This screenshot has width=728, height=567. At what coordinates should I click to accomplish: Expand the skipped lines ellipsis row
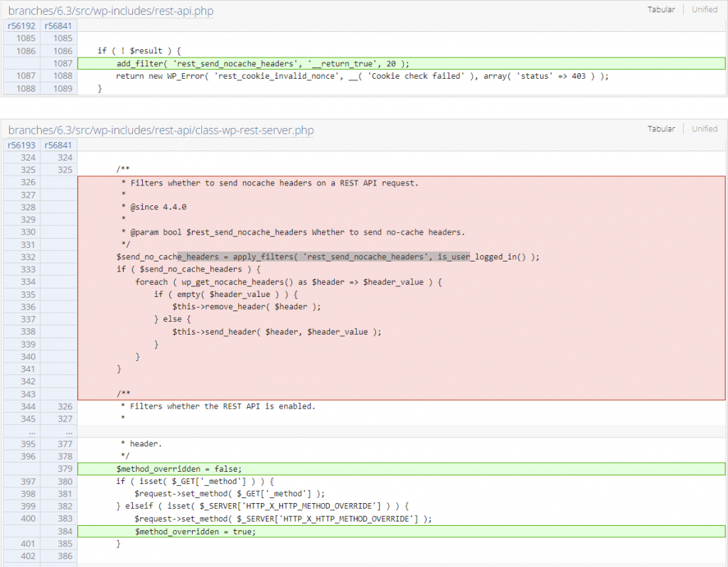(39, 431)
